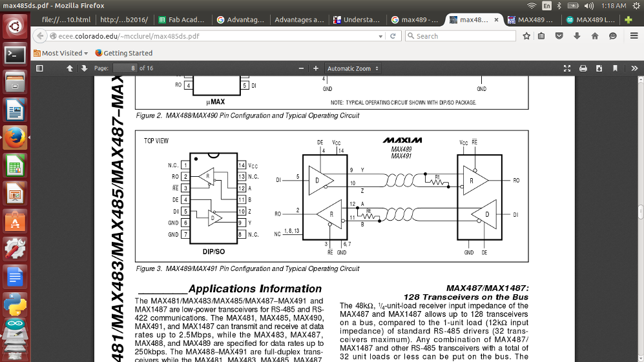
Task: Download the PDF file
Action: (x=599, y=68)
